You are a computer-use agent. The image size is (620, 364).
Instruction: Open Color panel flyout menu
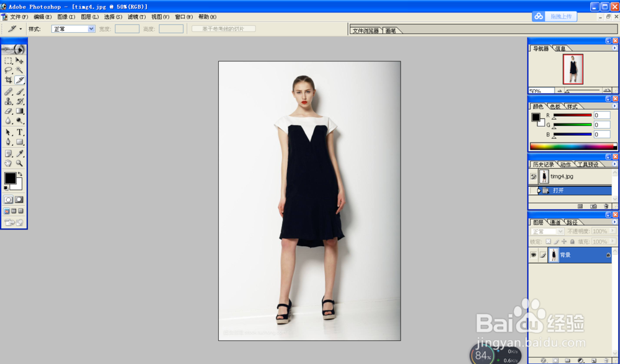coord(614,106)
